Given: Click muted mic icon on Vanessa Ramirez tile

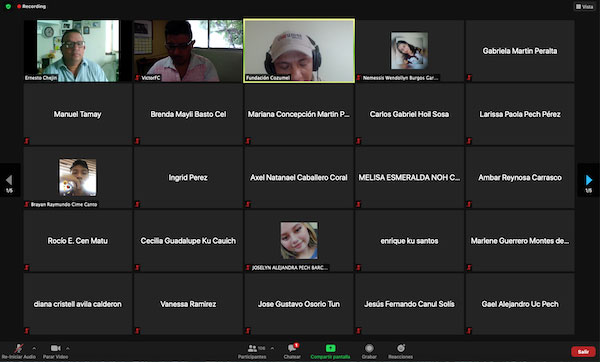Looking at the screenshot, I should (x=137, y=331).
